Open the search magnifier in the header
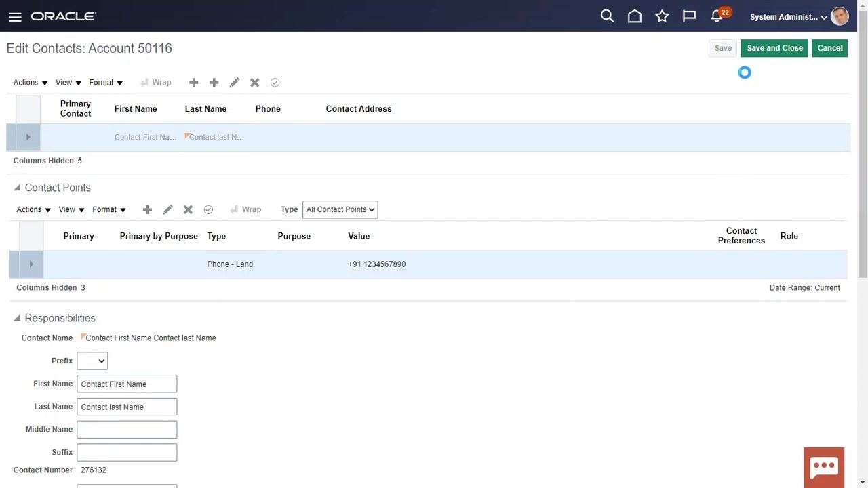The image size is (868, 488). 607,16
